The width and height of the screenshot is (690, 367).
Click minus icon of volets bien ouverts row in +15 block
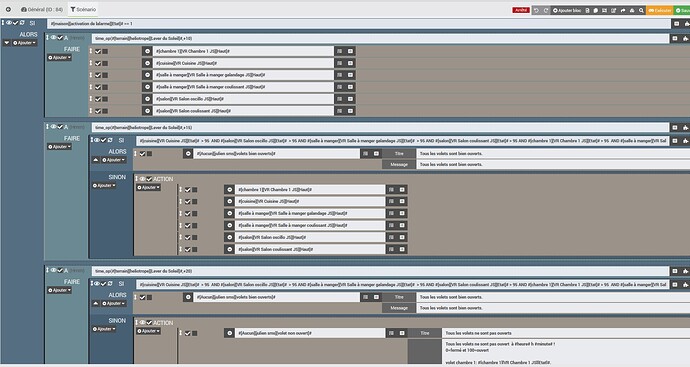tap(188, 154)
